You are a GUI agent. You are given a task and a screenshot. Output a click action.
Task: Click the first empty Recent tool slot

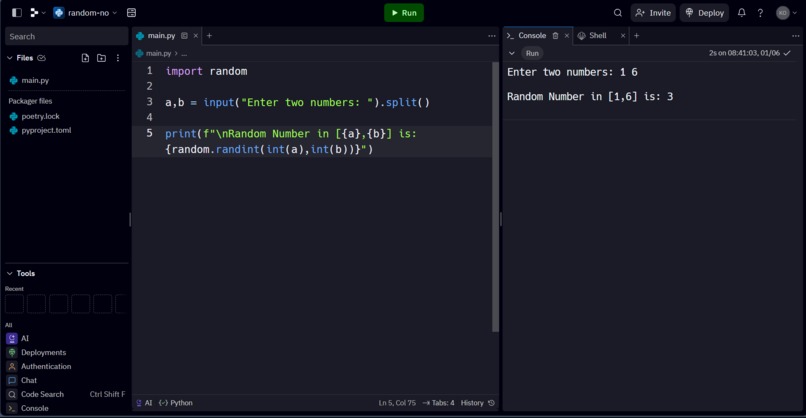[14, 304]
